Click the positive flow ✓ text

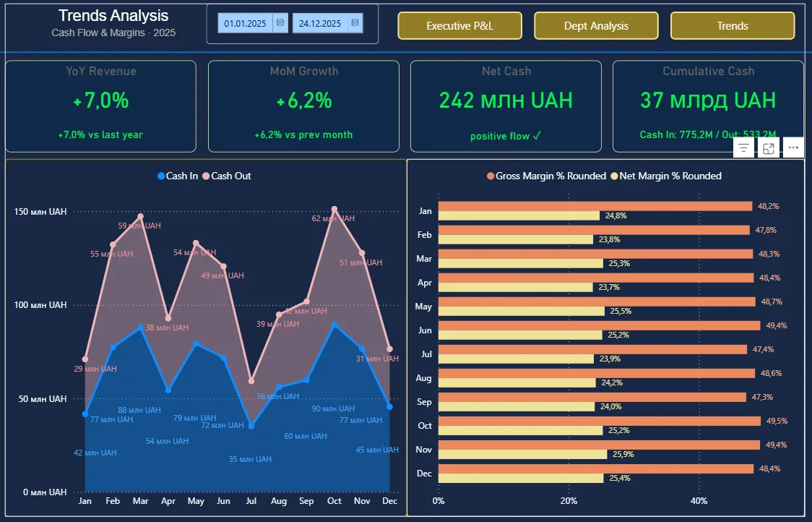tap(506, 137)
